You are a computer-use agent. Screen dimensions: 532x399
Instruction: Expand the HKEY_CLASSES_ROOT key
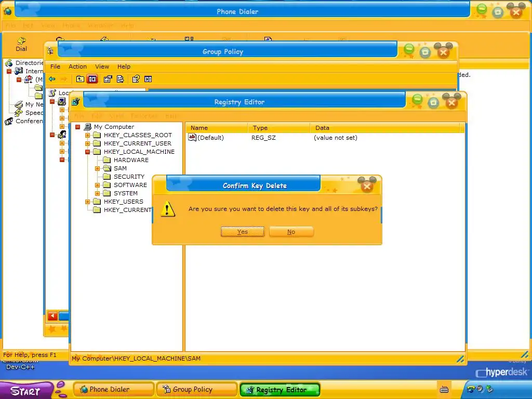click(87, 135)
